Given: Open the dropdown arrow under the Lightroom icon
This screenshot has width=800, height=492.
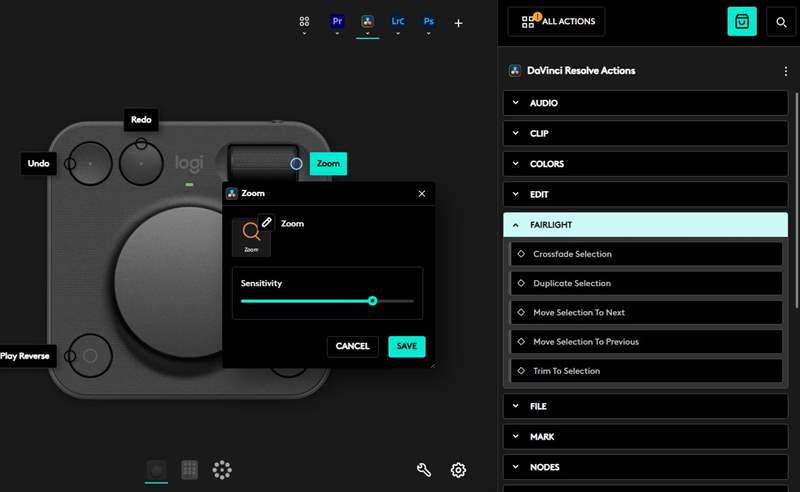Looking at the screenshot, I should (x=398, y=34).
